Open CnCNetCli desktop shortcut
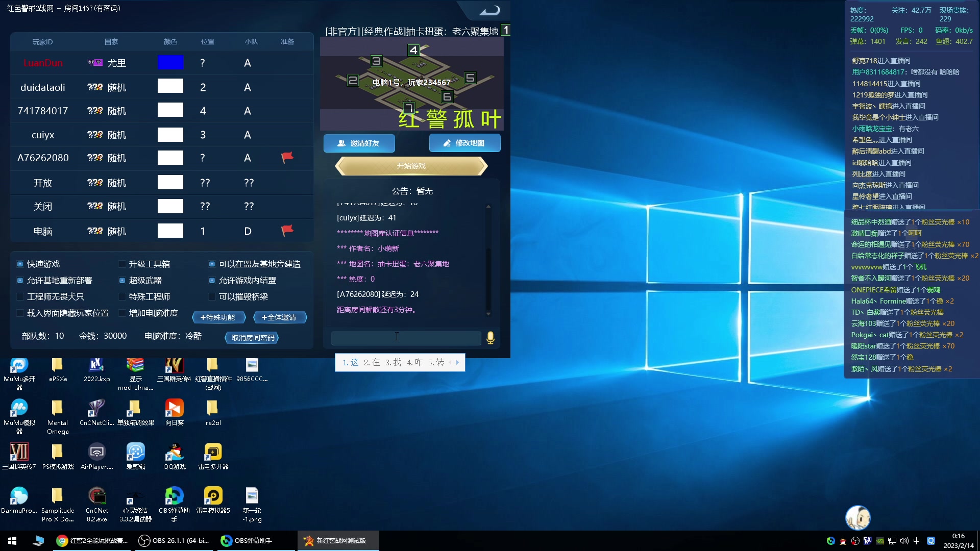Viewport: 980px width, 551px height. coord(96,413)
